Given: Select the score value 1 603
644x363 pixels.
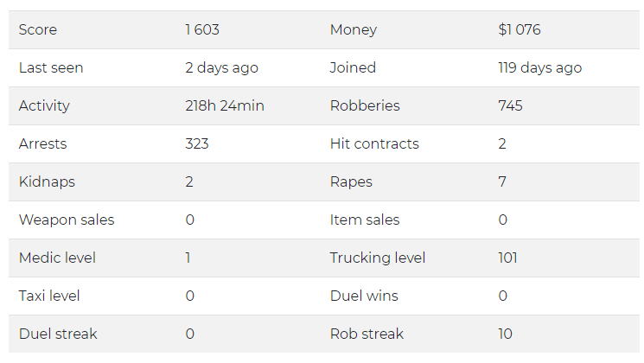Looking at the screenshot, I should pyautogui.click(x=202, y=29).
